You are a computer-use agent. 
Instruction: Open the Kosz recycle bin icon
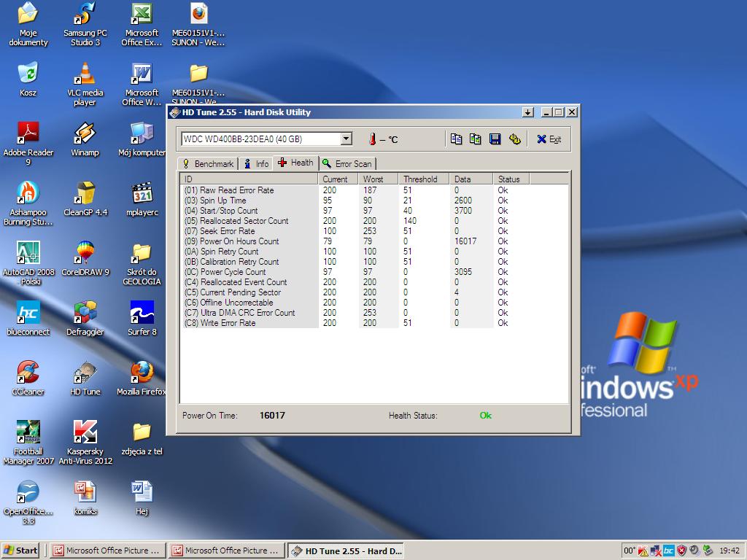[28, 79]
